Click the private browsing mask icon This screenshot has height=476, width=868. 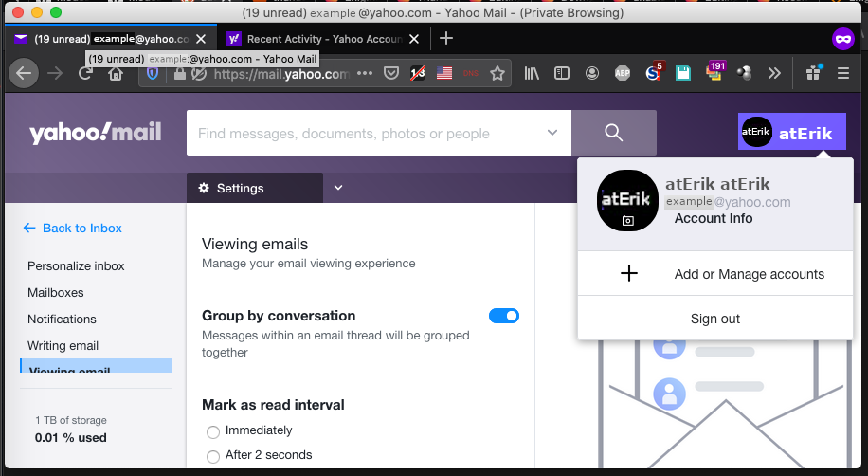[843, 39]
